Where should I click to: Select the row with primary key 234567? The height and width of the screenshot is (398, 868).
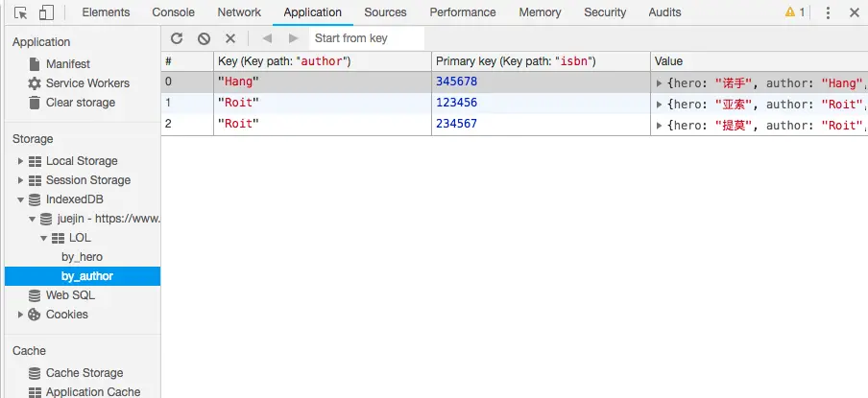(456, 124)
